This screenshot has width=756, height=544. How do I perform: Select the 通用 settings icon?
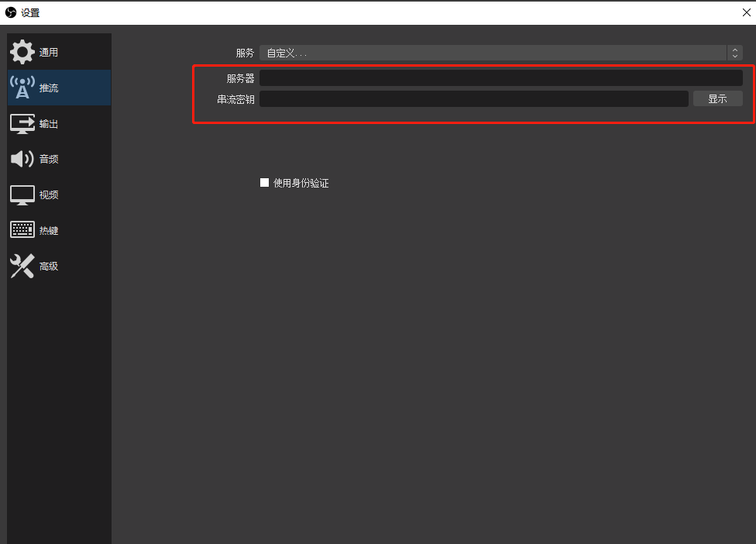coord(22,51)
